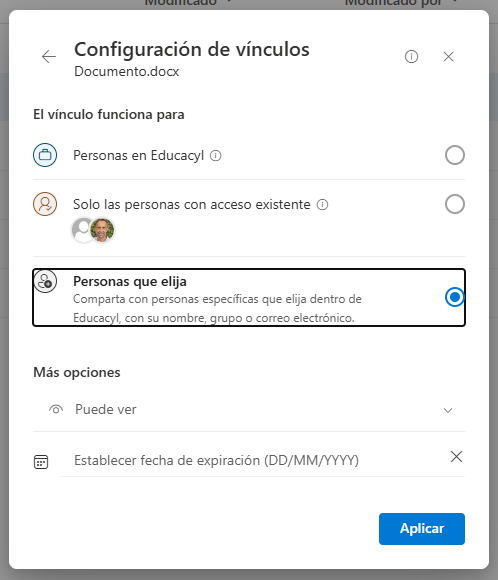Open the info icon beside the dialog title
Viewport: 498px width, 580px height.
[411, 57]
